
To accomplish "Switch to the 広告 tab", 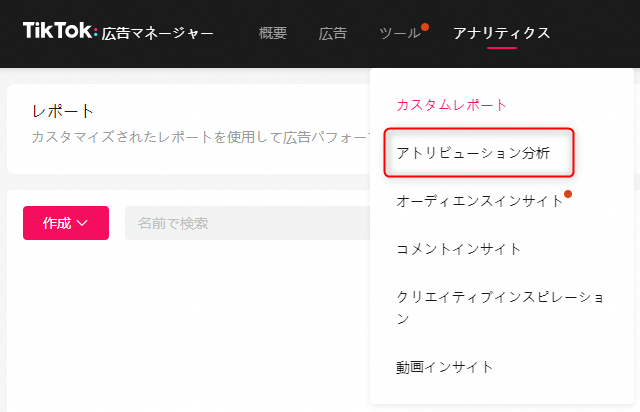I will pyautogui.click(x=332, y=33).
